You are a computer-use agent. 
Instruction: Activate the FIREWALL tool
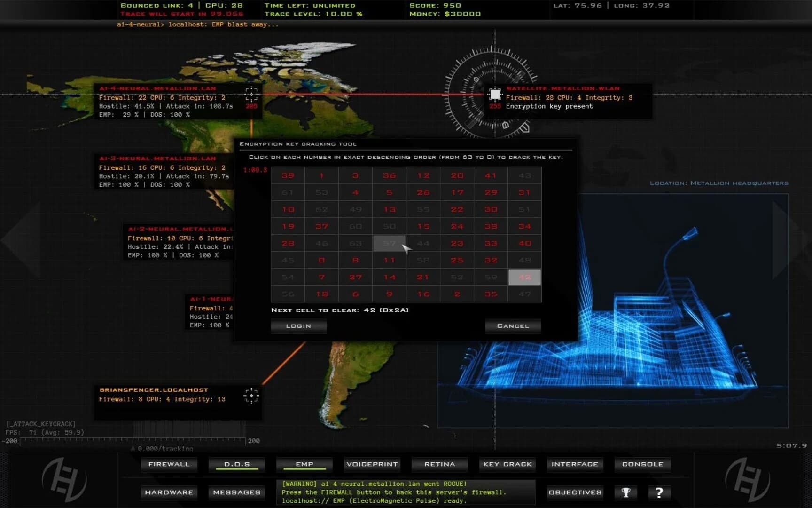[169, 464]
